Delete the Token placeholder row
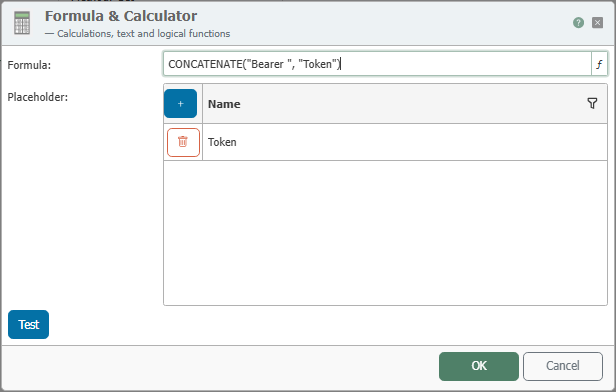Image resolution: width=616 pixels, height=392 pixels. pos(183,142)
